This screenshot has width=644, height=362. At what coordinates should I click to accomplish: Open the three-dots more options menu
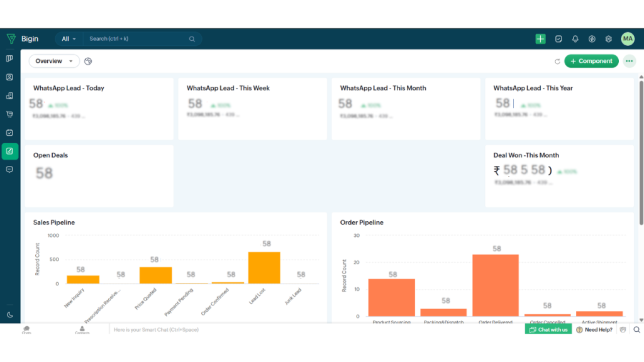[629, 61]
